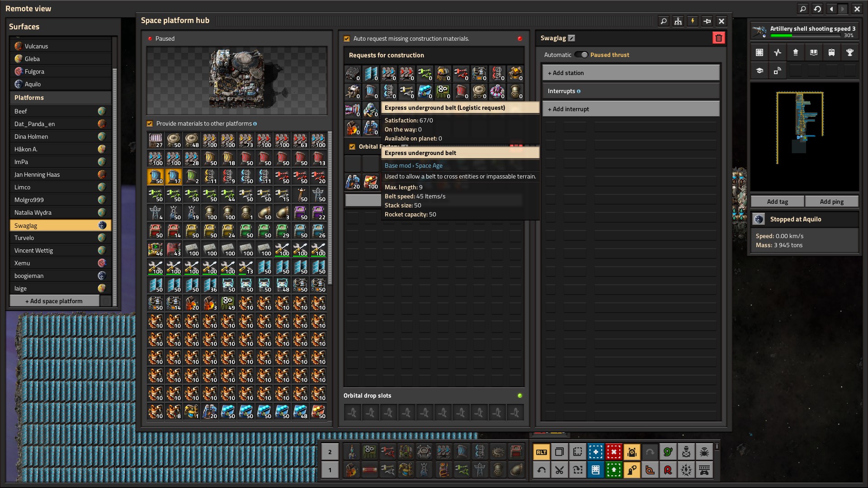Open the blueprint book icon in shortcut bar
Image resolution: width=868 pixels, height=488 pixels.
(x=595, y=470)
